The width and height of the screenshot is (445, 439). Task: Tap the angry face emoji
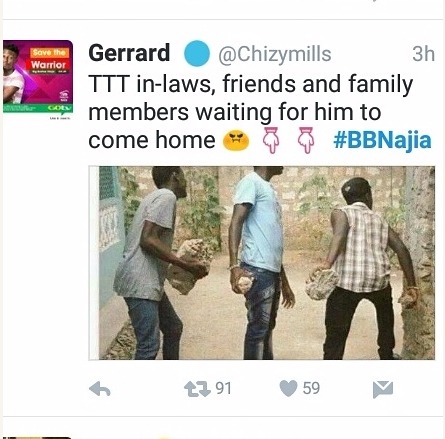[x=236, y=140]
